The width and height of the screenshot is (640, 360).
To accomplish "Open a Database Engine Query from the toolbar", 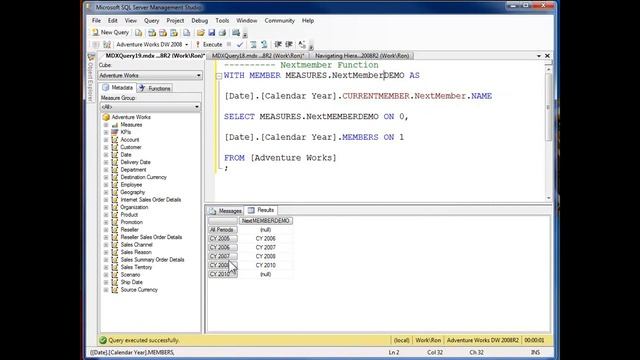I will [x=138, y=33].
